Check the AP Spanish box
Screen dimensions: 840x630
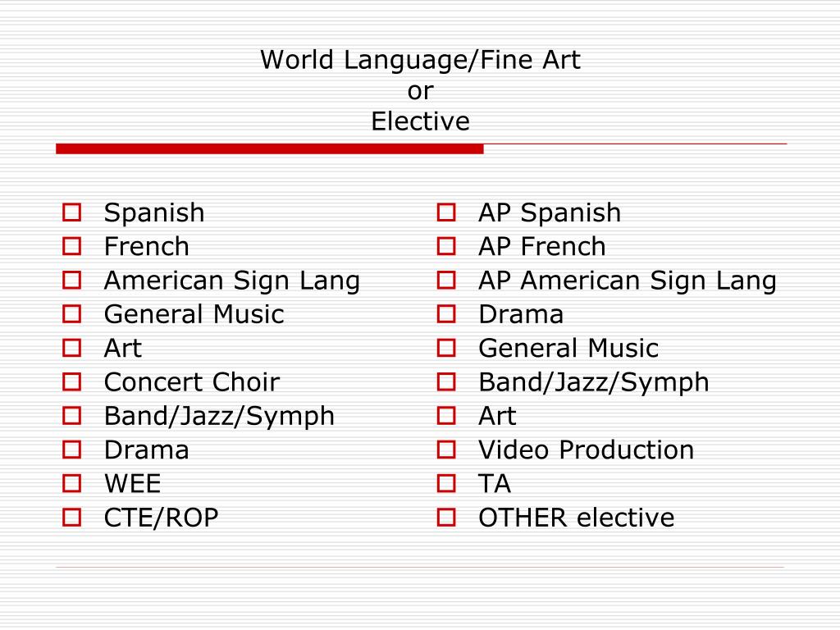(x=446, y=212)
